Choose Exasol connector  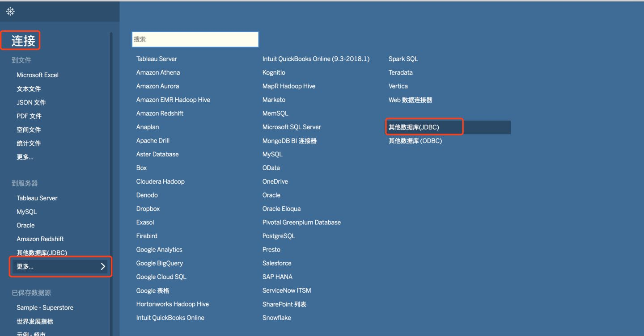pos(145,223)
